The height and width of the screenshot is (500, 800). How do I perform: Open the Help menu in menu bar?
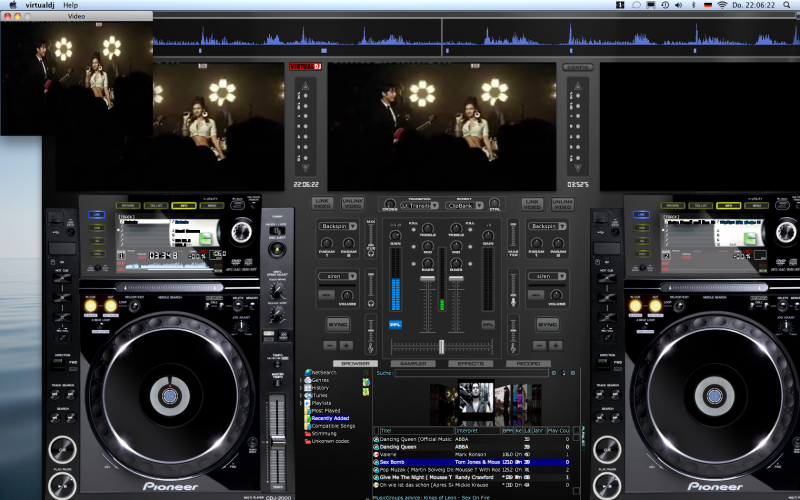[x=70, y=5]
